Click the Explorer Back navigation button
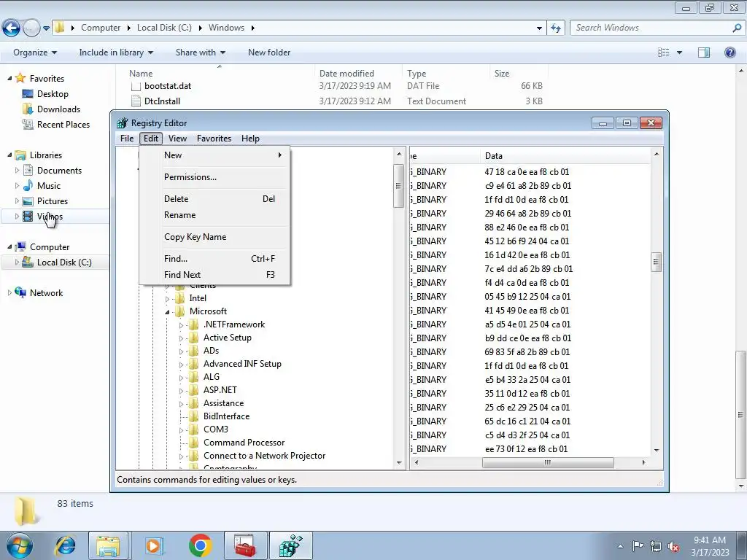This screenshot has height=560, width=747. (12, 28)
